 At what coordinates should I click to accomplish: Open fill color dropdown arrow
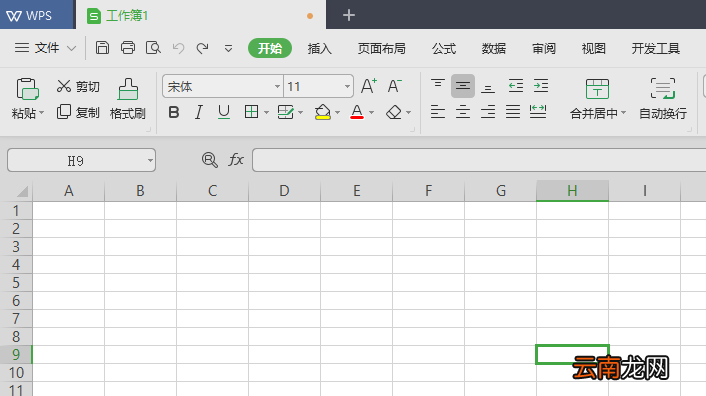click(337, 112)
